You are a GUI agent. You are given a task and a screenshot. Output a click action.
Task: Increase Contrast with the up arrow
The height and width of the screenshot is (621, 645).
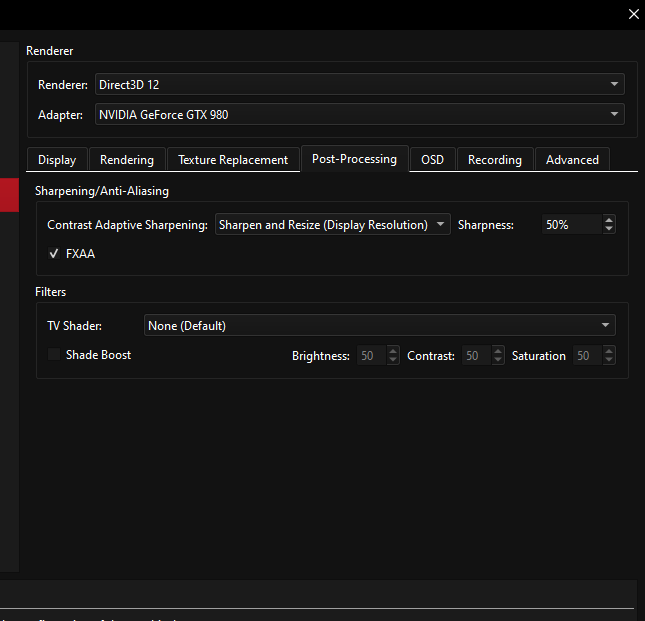[498, 351]
